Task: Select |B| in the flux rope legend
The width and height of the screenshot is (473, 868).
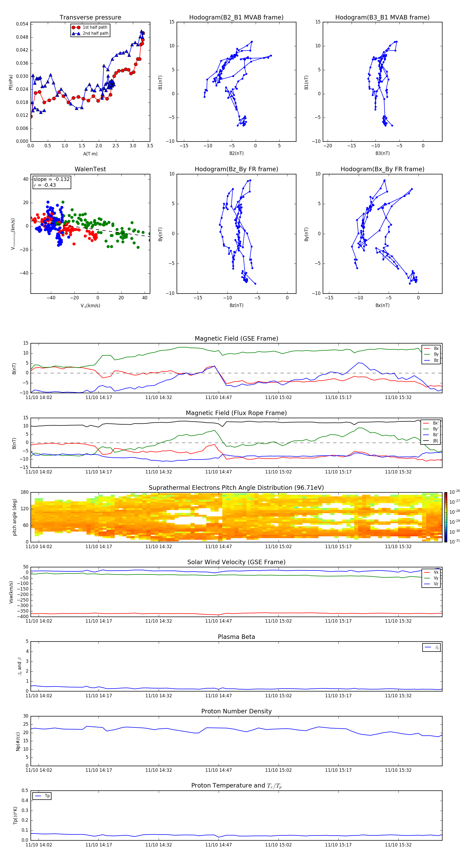Action: click(x=431, y=441)
